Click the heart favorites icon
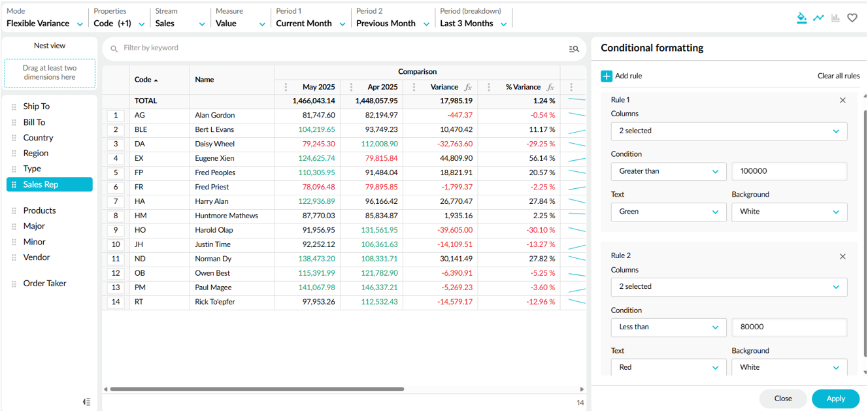The width and height of the screenshot is (868, 411). coord(852,18)
